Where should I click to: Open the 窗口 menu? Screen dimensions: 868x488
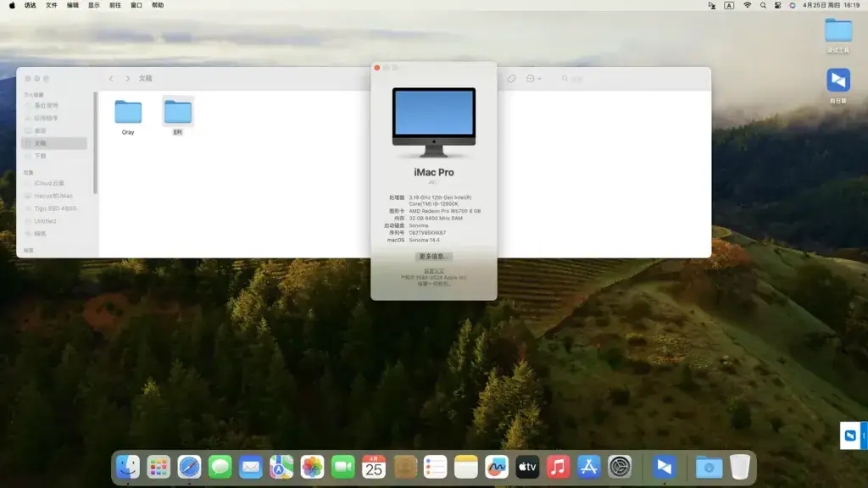pos(136,5)
